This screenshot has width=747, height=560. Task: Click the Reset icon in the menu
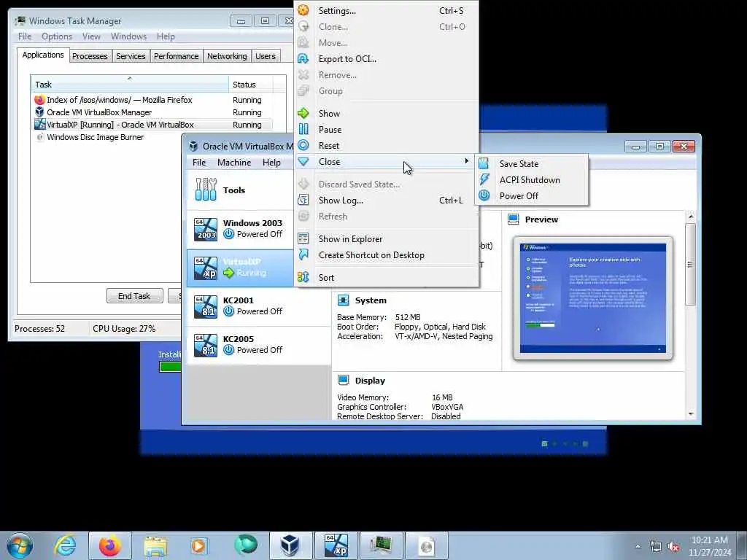tap(303, 145)
